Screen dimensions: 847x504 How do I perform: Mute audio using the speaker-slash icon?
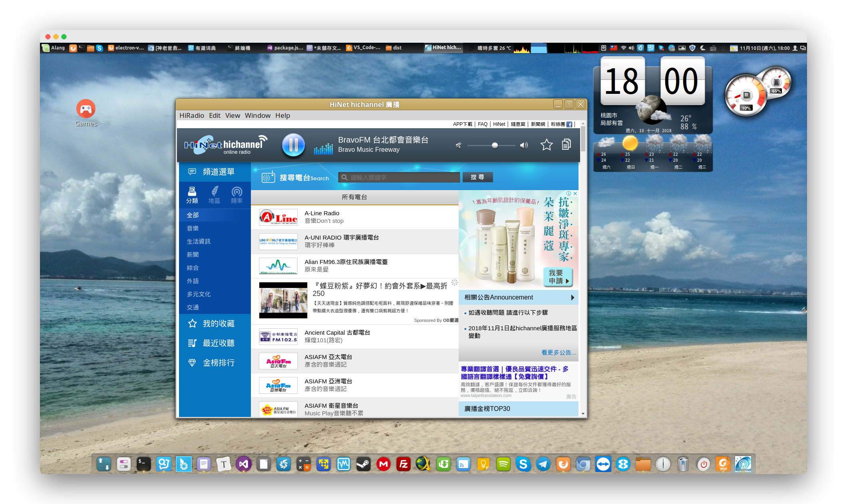[458, 145]
